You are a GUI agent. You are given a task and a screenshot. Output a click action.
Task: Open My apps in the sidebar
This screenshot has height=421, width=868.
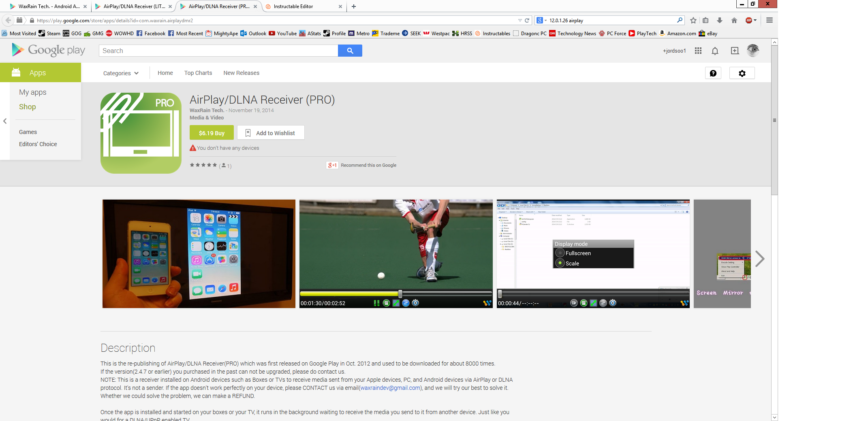(33, 92)
